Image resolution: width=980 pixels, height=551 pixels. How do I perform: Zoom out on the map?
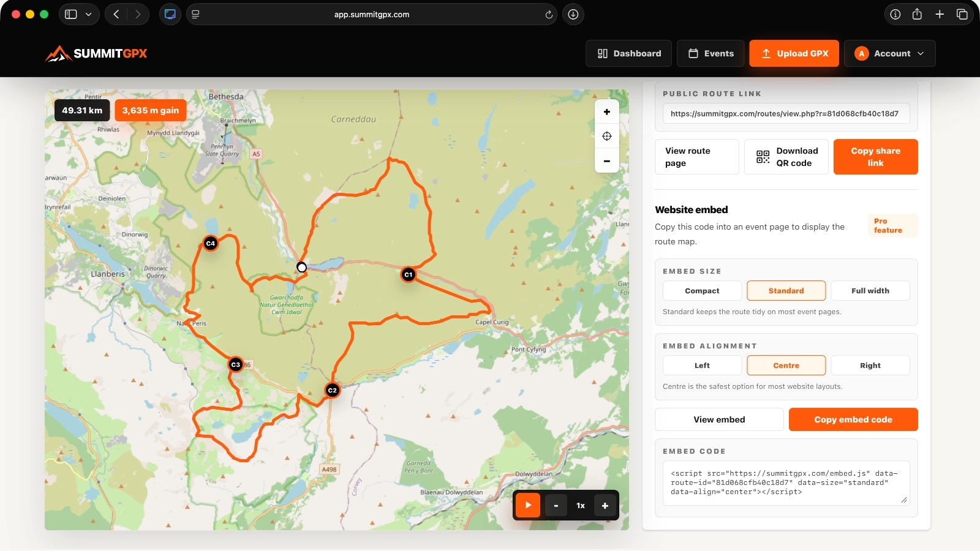point(607,161)
